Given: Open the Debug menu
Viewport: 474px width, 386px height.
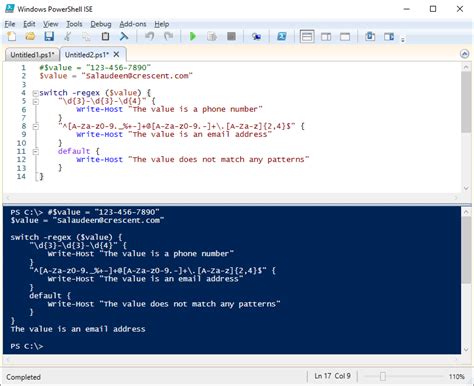Looking at the screenshot, I should 101,24.
